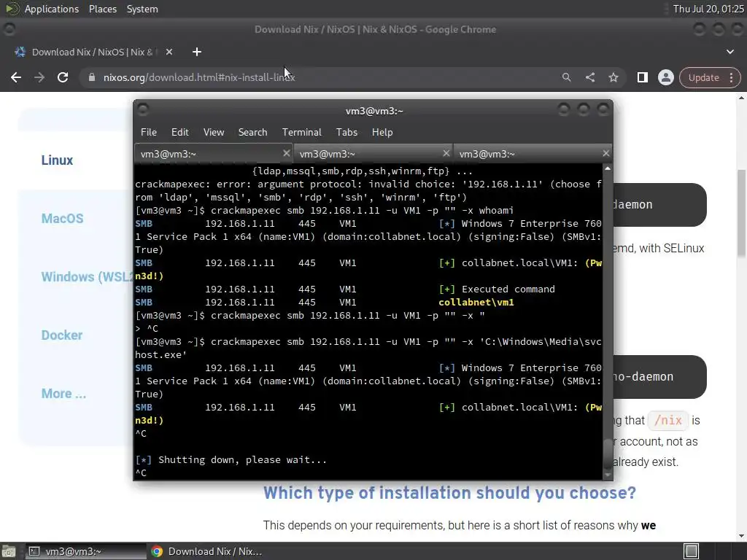Screen dimensions: 747x560
Task: Open the terminal Tabs menu
Action: point(347,132)
